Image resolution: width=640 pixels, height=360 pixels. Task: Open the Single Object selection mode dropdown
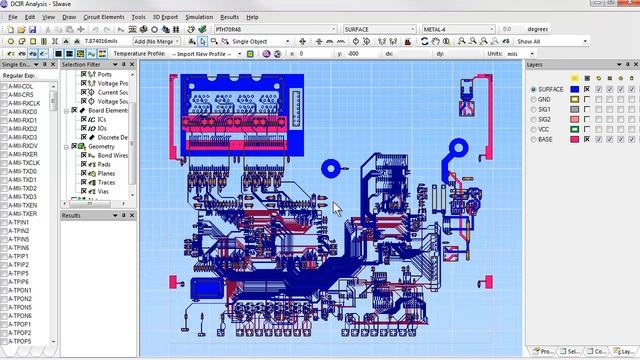tap(287, 42)
